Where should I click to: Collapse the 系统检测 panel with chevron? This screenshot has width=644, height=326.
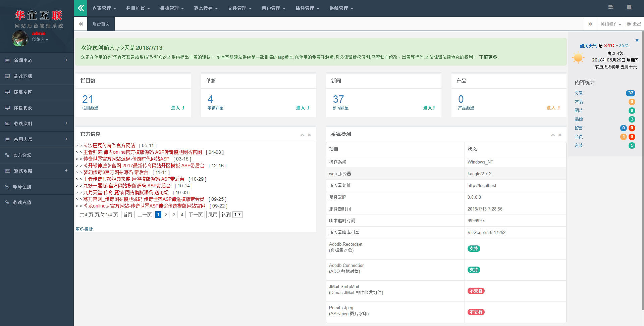point(553,135)
